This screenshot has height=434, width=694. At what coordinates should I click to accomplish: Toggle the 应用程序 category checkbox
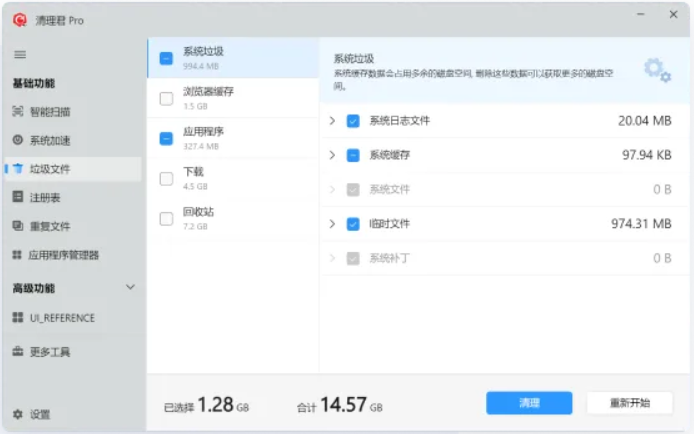166,139
